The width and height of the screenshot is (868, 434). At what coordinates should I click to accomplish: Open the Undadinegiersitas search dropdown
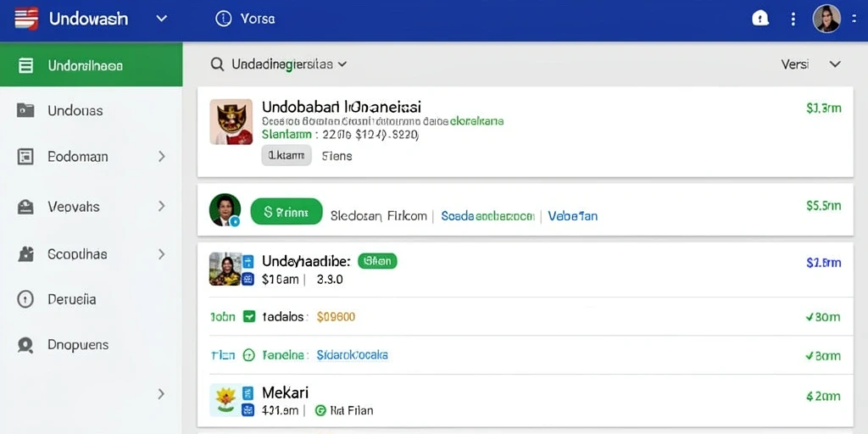290,64
